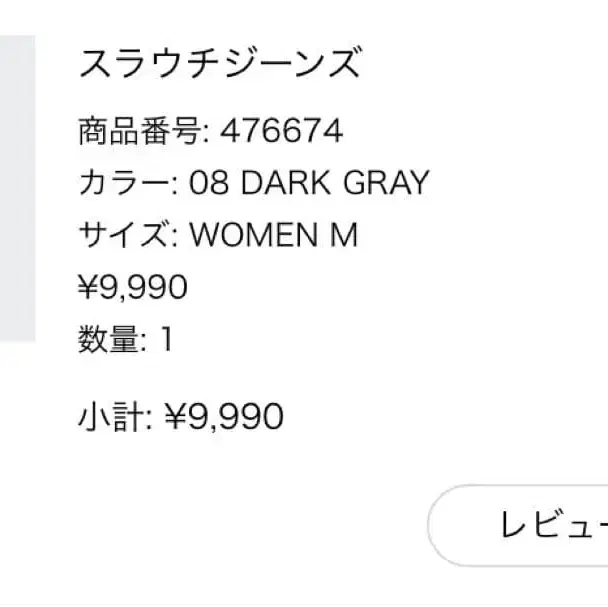Click the subtotal amount ¥9,990
This screenshot has width=608, height=608.
pyautogui.click(x=223, y=415)
